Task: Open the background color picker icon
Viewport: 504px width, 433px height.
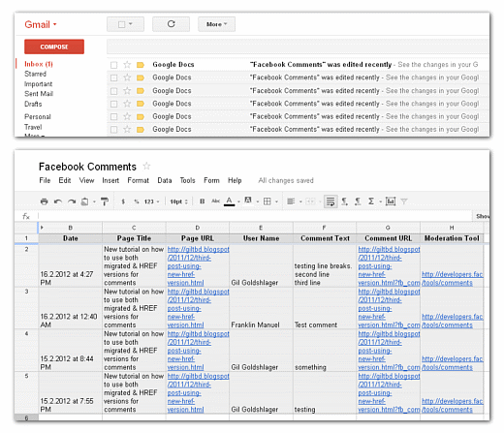Action: pyautogui.click(x=248, y=201)
